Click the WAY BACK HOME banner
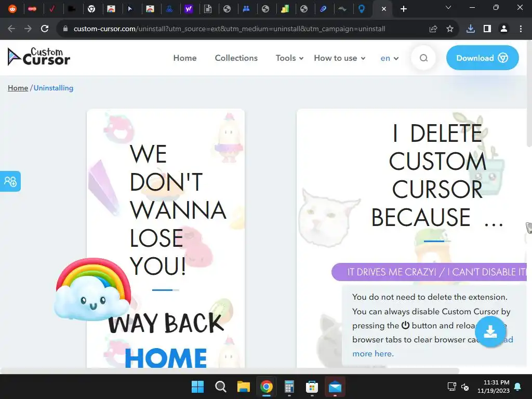This screenshot has height=399, width=532. click(166, 339)
